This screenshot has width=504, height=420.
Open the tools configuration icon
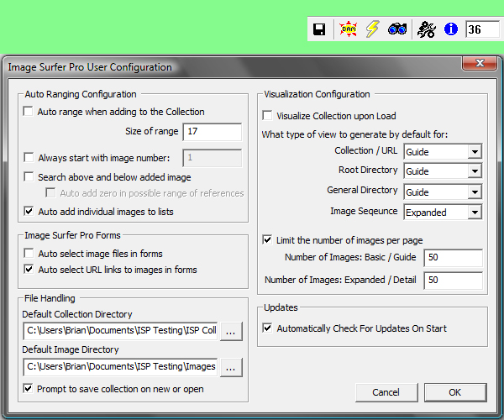click(x=426, y=29)
